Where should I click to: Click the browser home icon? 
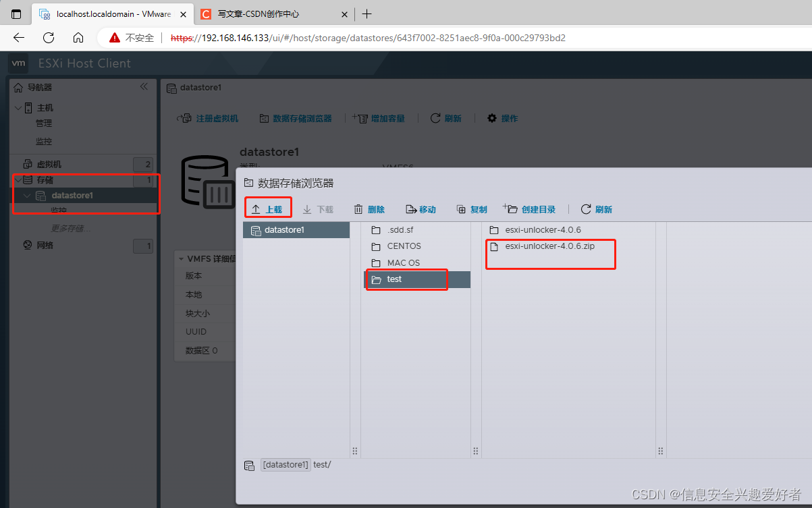pyautogui.click(x=78, y=38)
